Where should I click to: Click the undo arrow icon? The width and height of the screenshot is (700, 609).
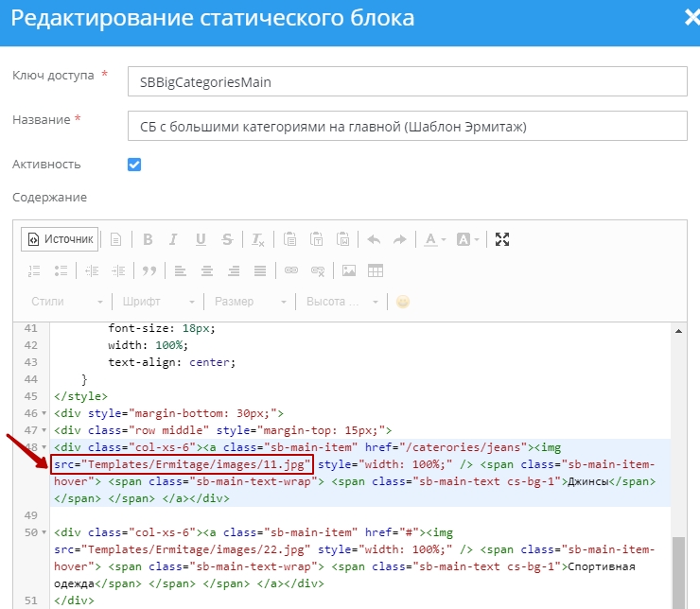pos(374,239)
